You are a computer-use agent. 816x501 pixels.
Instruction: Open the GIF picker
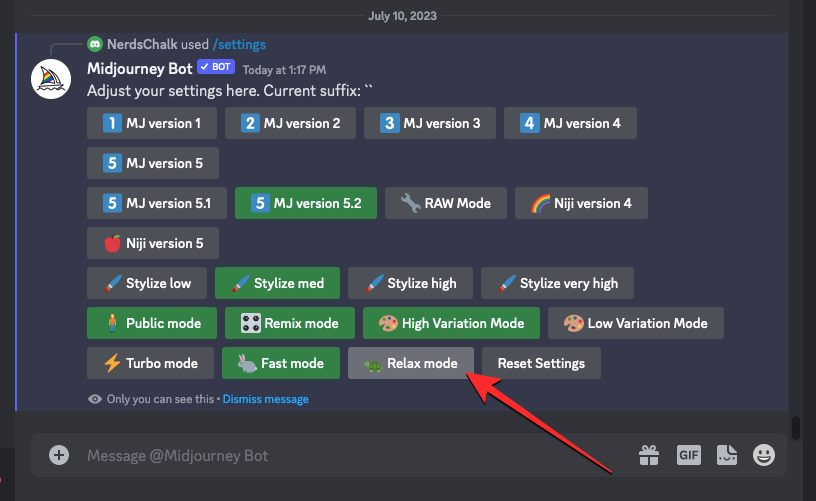point(688,455)
